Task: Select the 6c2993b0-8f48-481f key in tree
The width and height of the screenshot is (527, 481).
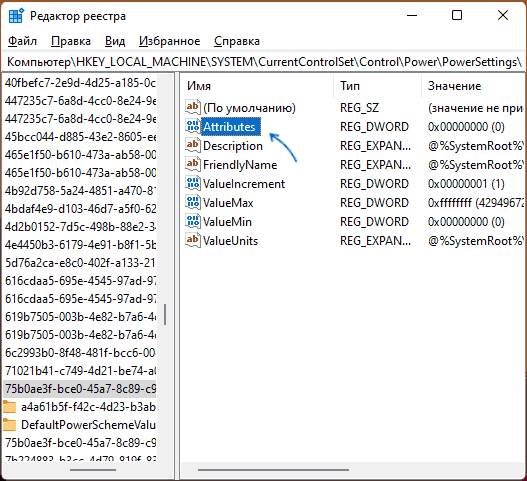Action: point(80,353)
